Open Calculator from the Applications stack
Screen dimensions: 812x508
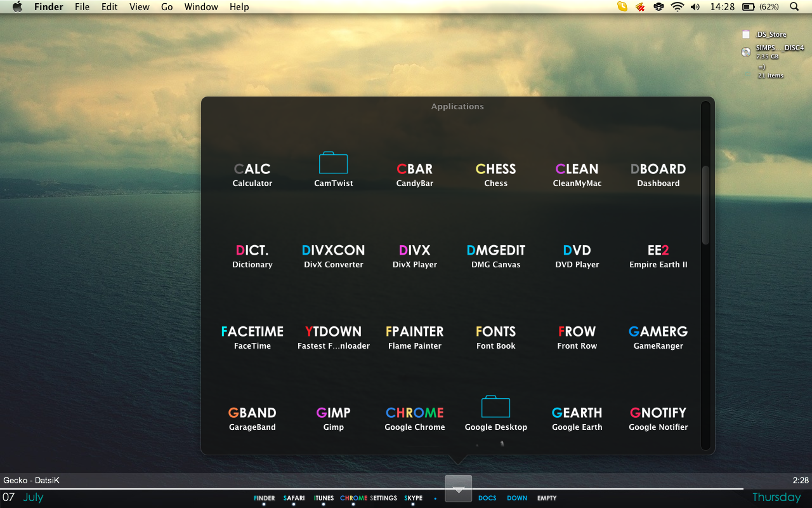[x=252, y=175]
